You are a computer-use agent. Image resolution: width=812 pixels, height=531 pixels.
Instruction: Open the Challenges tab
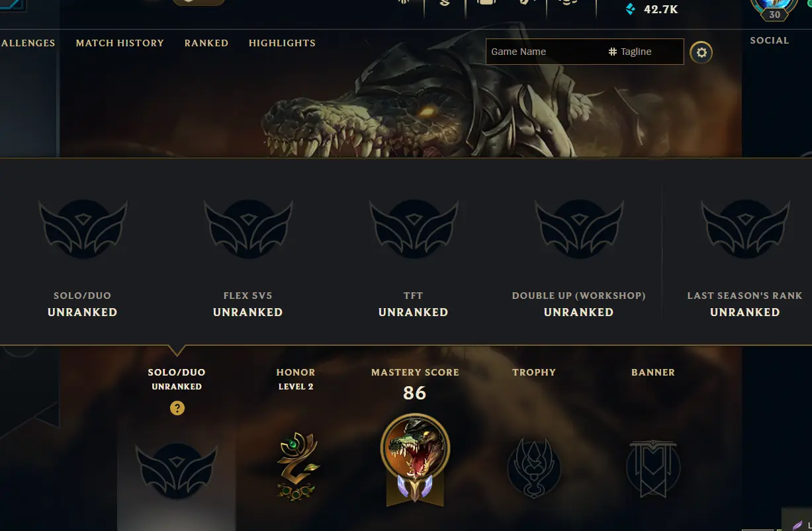(x=28, y=43)
